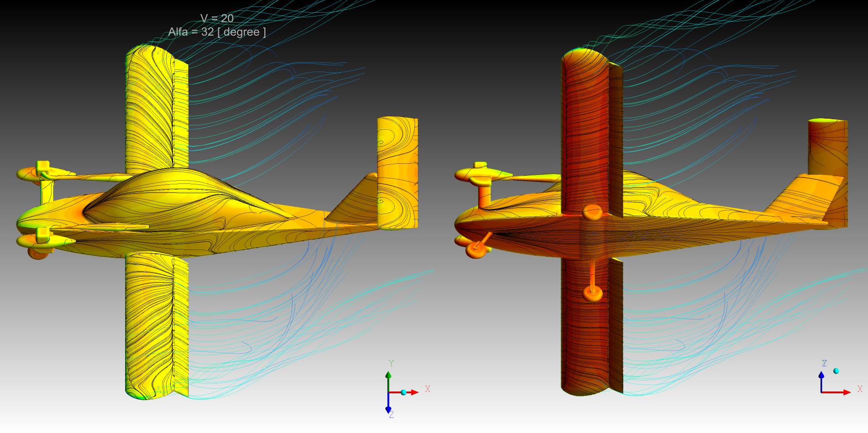Pick the main landing wheel under right model's wing
The image size is (868, 433).
click(x=593, y=293)
